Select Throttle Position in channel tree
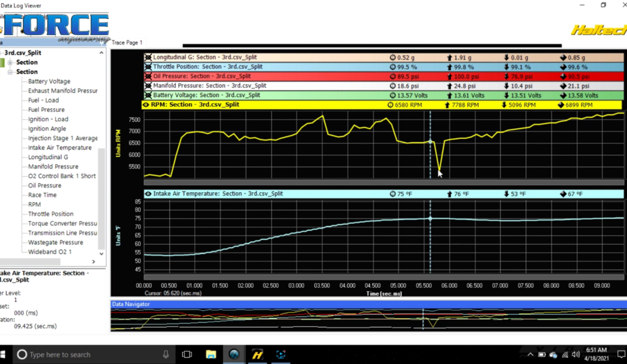The height and width of the screenshot is (364, 627). 51,214
